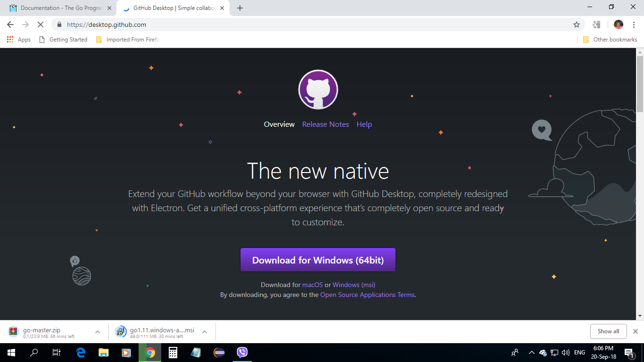Screen dimensions: 644x362
Task: Open a new browser tab
Action: click(240, 8)
